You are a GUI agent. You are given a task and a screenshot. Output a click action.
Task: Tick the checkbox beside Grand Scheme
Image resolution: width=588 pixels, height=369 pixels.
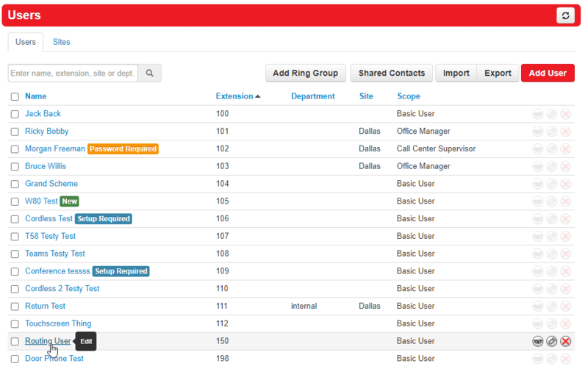[15, 184]
